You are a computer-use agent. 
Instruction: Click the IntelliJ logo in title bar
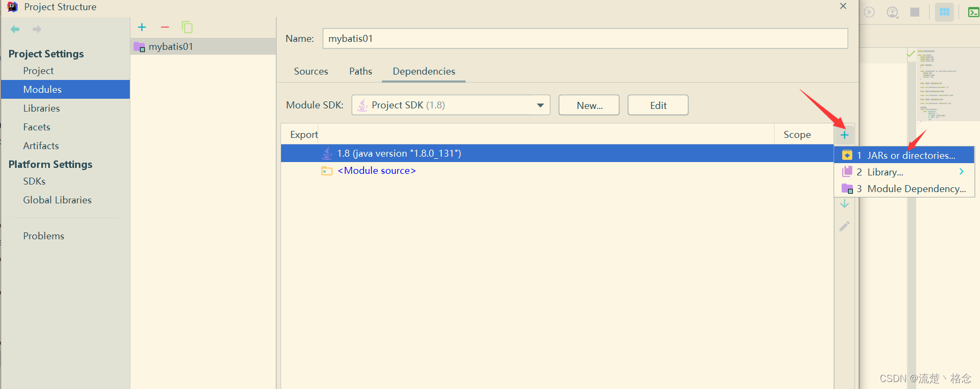click(12, 7)
